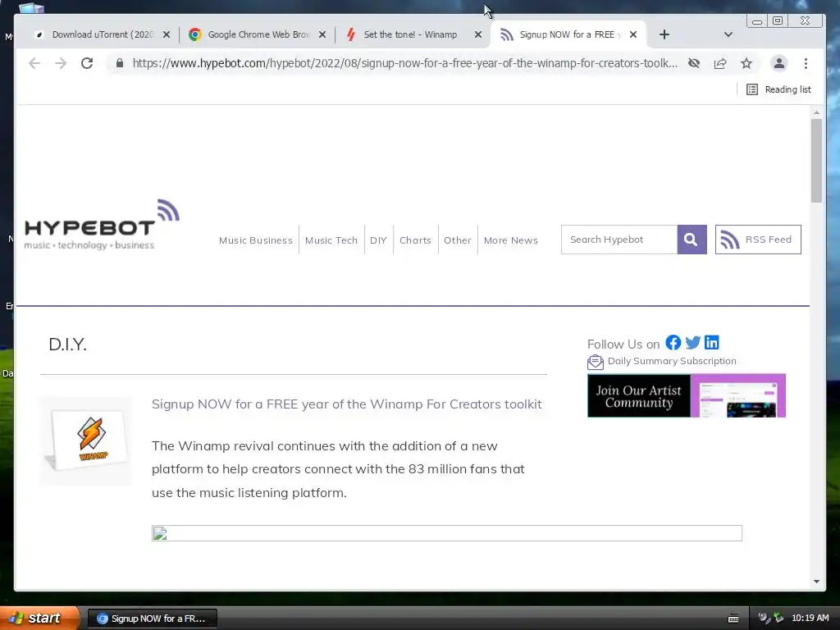Open the RSS Feed button
The image size is (840, 630).
tap(758, 240)
